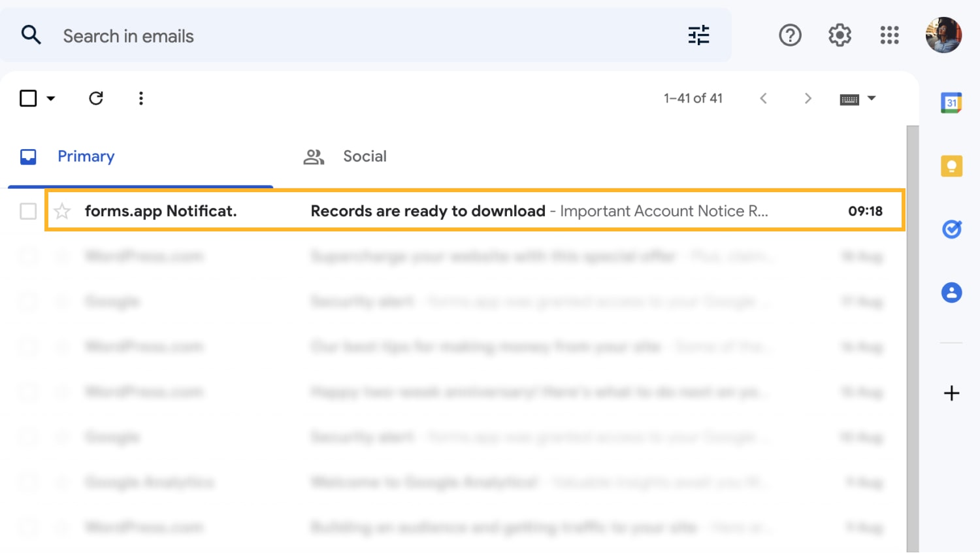This screenshot has width=980, height=553.
Task: Refresh the inbox
Action: coord(96,98)
